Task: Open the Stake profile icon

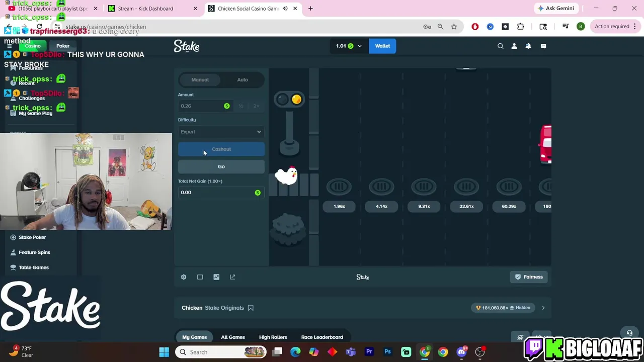Action: (514, 46)
